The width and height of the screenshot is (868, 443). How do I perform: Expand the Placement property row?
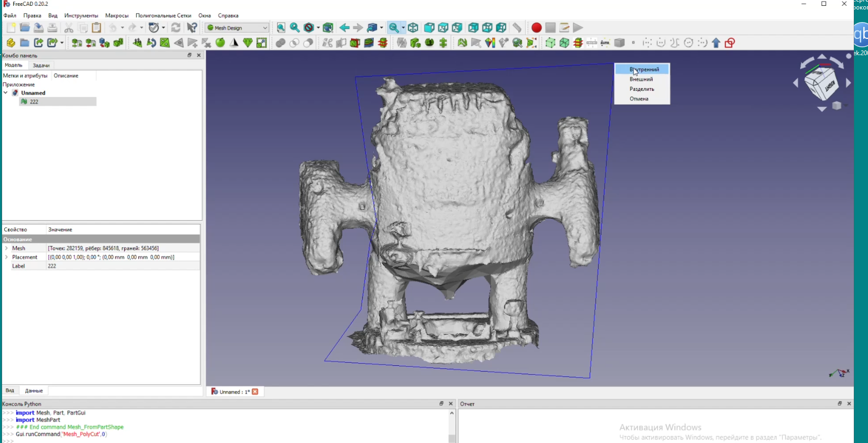click(6, 257)
